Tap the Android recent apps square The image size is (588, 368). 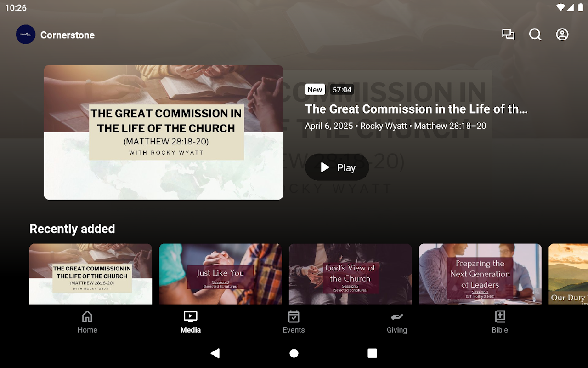[x=373, y=353]
